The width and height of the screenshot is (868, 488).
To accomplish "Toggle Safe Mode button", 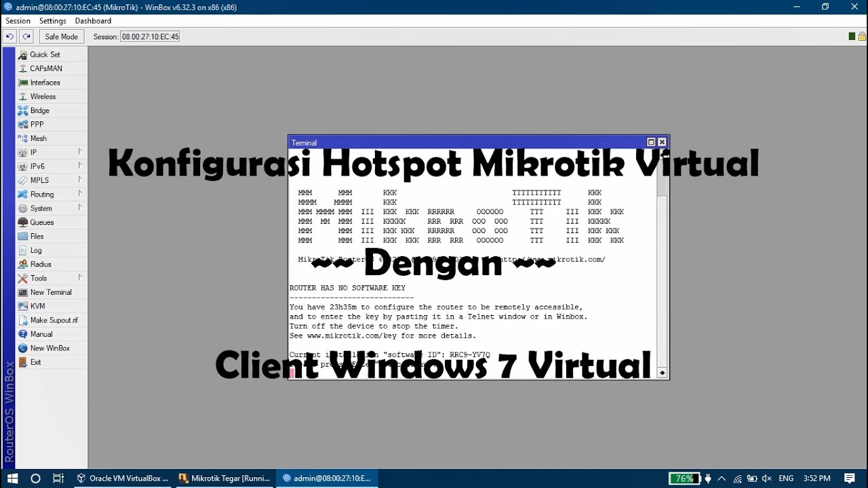I will coord(62,37).
